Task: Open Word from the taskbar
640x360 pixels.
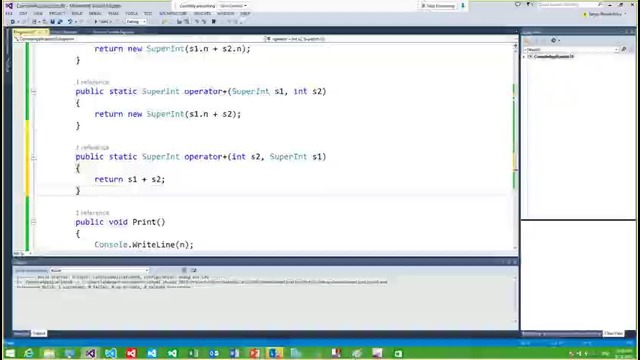Action: (234, 353)
